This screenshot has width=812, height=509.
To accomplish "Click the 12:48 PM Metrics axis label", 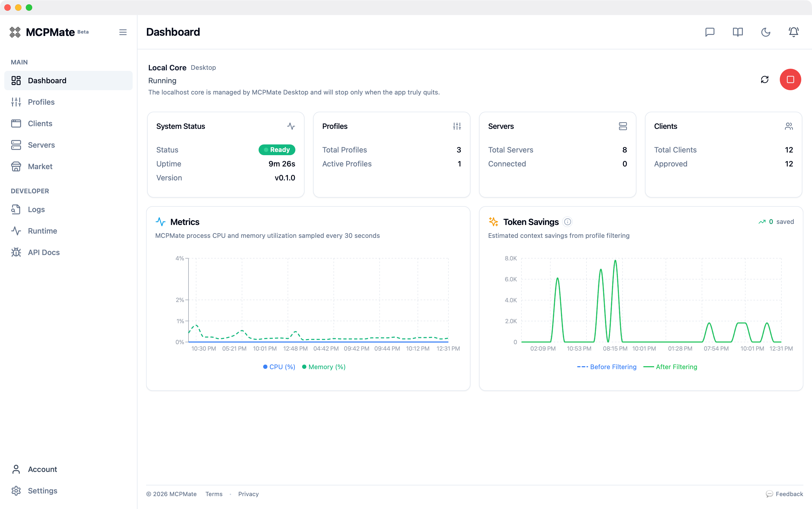I will (x=295, y=348).
